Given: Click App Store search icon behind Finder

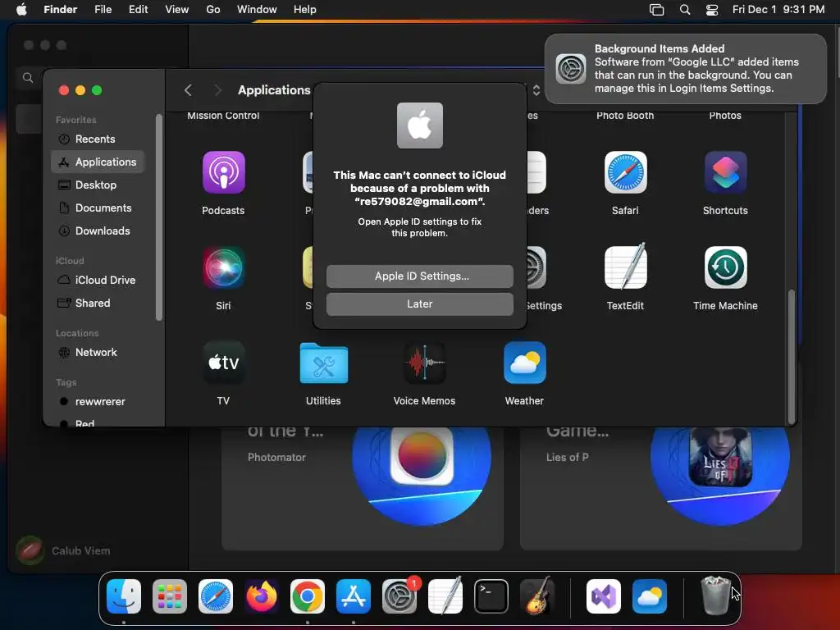Looking at the screenshot, I should (x=28, y=78).
